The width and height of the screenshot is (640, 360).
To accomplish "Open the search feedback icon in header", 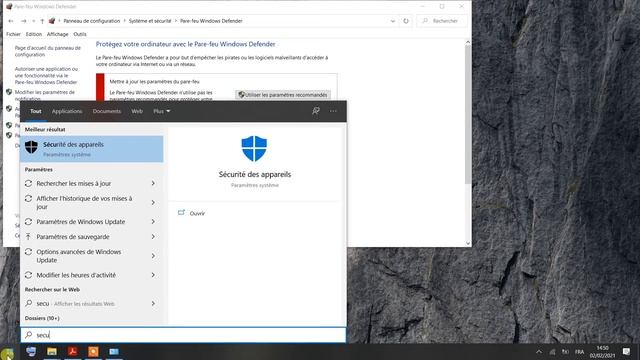I will coord(316,111).
